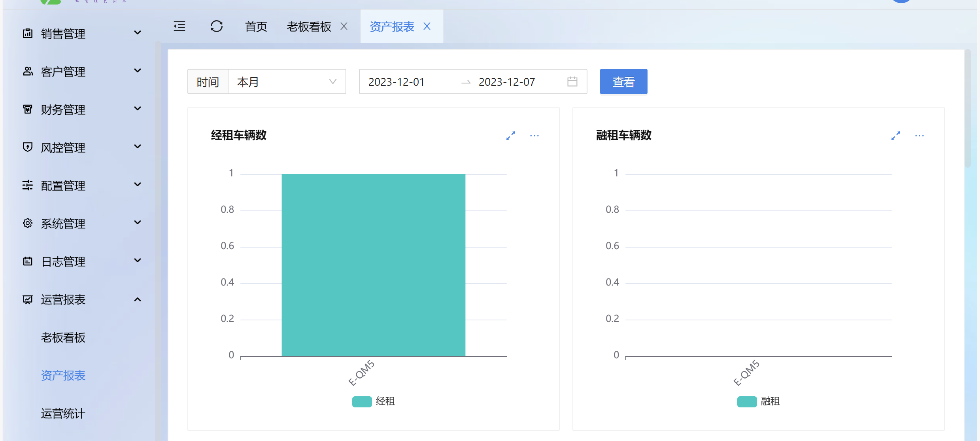Click the start date field 2023-12-01
Screen dimensions: 980x441
397,82
